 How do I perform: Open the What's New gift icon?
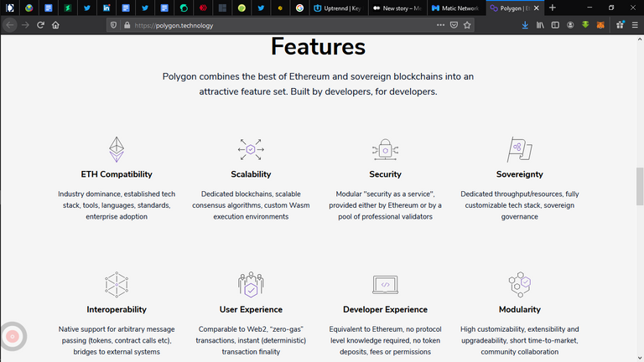tap(620, 25)
